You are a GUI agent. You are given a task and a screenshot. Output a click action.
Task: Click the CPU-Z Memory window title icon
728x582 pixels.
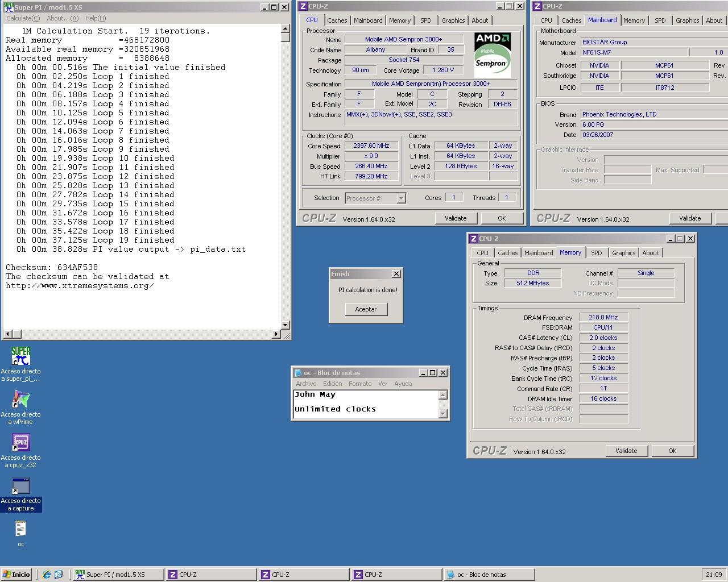pos(473,239)
